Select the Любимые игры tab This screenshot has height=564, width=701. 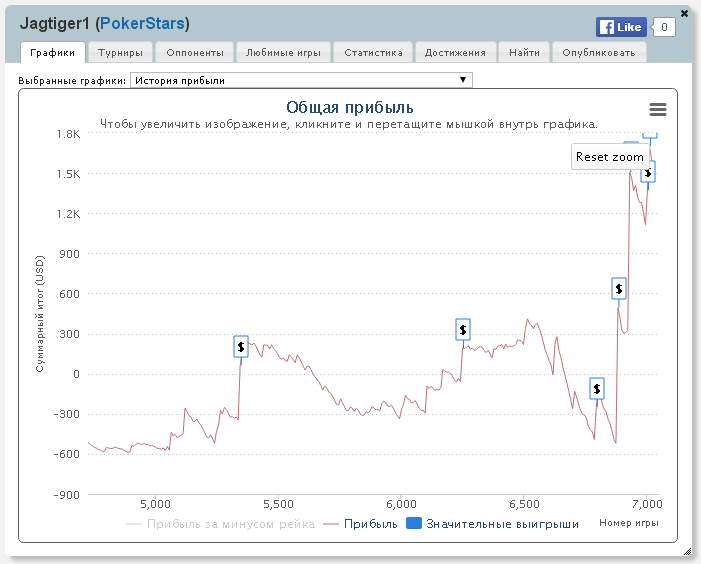click(283, 52)
